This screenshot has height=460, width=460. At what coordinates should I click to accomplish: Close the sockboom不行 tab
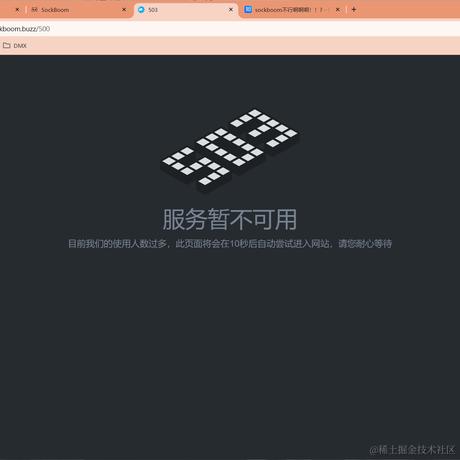point(338,10)
